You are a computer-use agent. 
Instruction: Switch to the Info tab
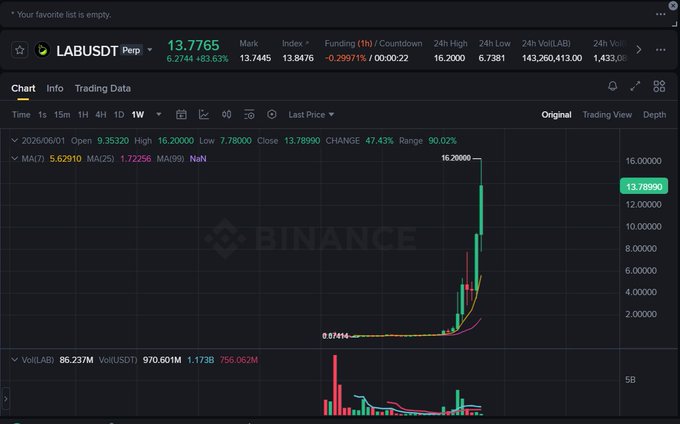tap(55, 88)
